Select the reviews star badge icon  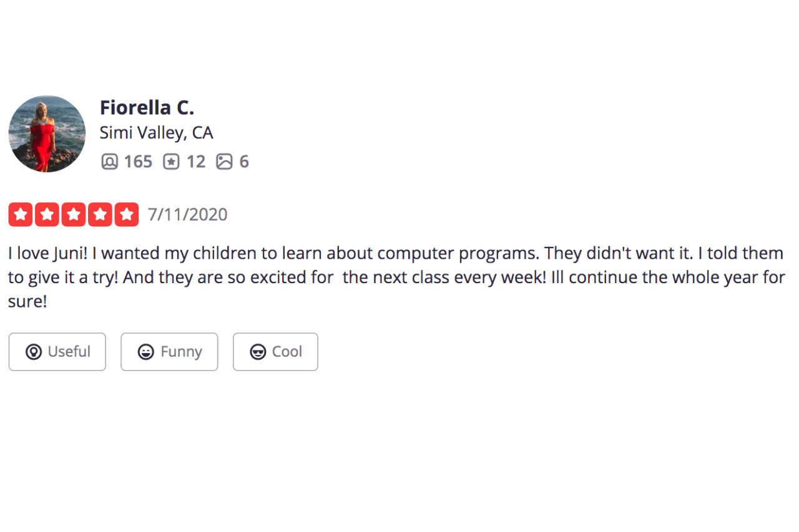click(x=170, y=161)
